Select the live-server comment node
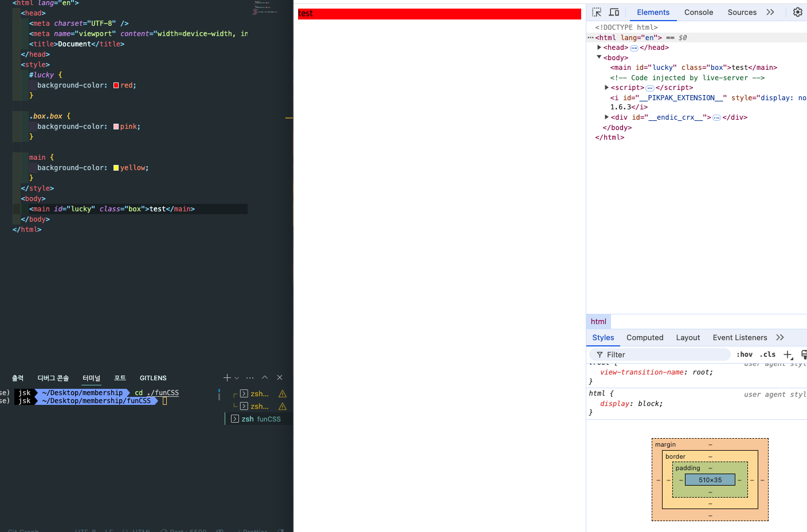The width and height of the screenshot is (807, 532). point(687,78)
